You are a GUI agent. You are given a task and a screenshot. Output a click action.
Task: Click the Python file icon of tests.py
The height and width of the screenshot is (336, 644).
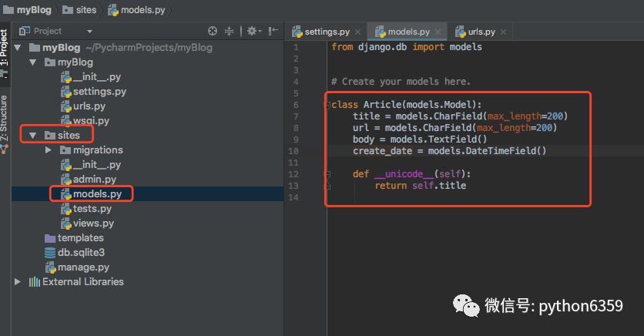coord(66,209)
